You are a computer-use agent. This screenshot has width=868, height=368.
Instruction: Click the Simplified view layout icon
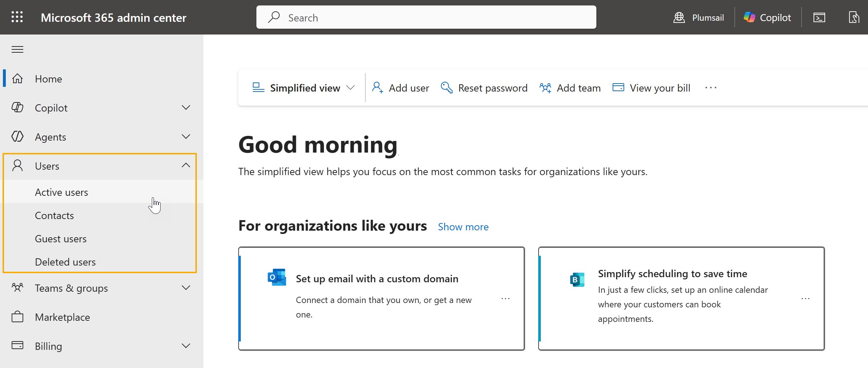click(258, 88)
